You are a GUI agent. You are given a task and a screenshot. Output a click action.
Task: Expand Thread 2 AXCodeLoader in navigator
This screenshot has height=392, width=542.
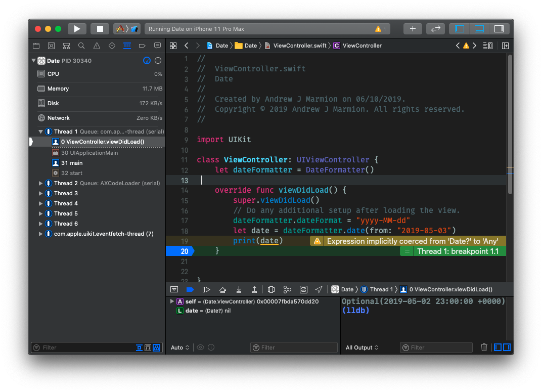[x=41, y=183]
